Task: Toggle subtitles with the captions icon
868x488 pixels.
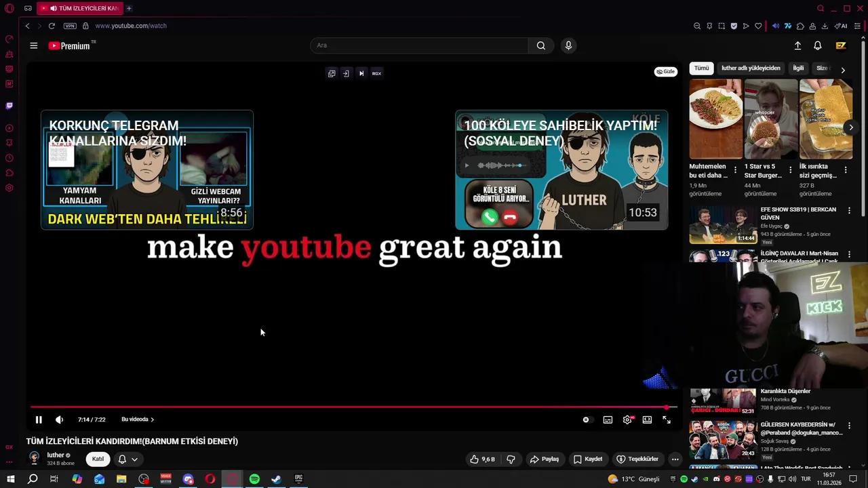Action: tap(608, 420)
